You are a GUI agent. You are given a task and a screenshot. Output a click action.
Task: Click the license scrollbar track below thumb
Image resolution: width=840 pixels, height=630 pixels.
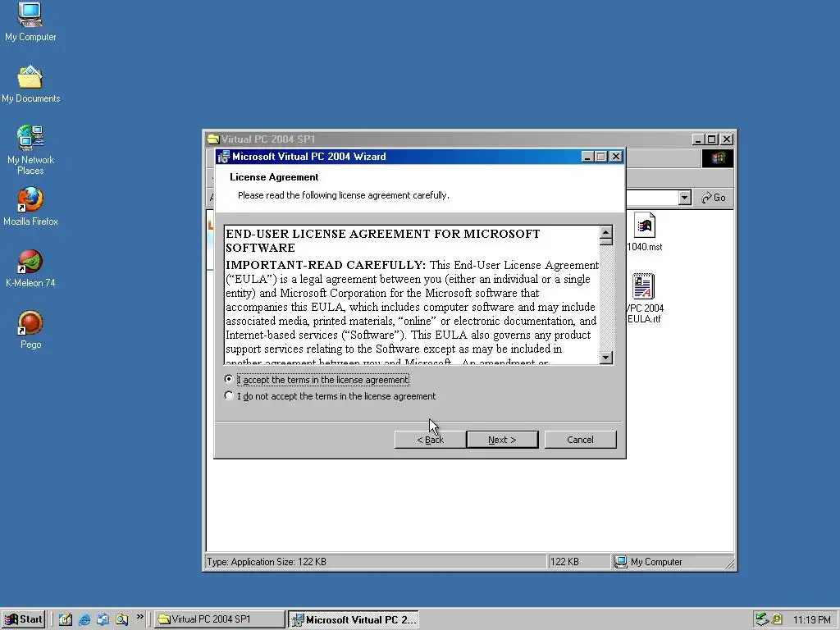pos(606,300)
